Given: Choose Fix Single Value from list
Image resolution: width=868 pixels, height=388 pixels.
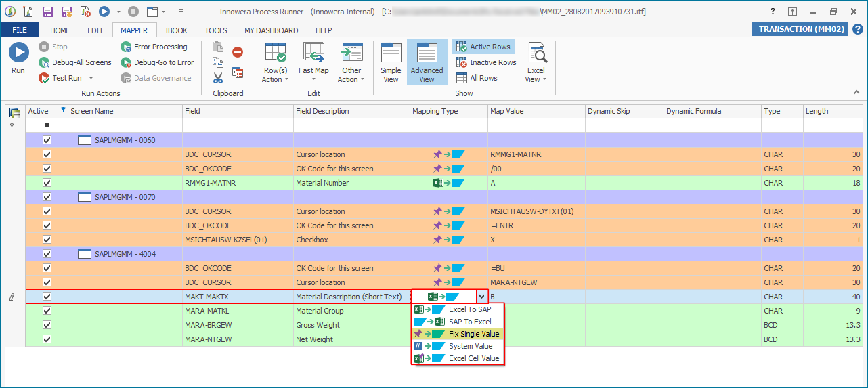Looking at the screenshot, I should [x=474, y=334].
